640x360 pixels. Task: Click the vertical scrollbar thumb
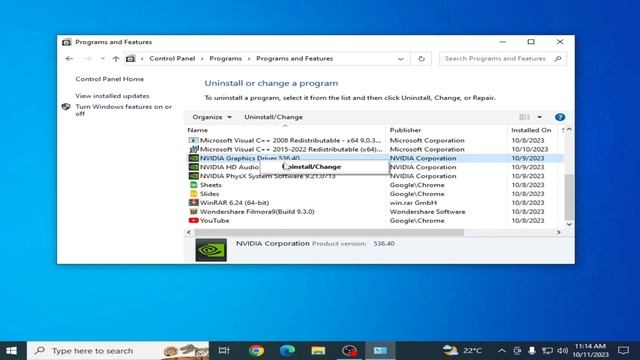[569, 197]
